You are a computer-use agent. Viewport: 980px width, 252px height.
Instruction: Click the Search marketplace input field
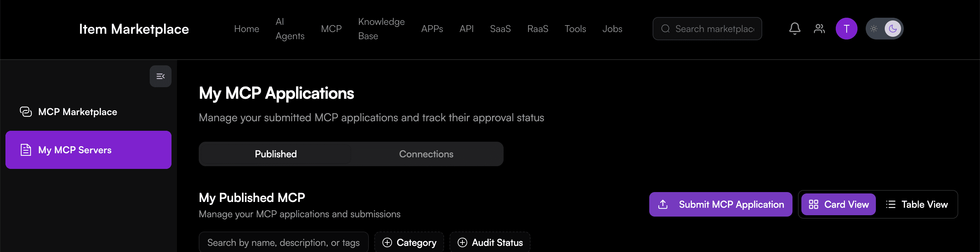click(715, 29)
